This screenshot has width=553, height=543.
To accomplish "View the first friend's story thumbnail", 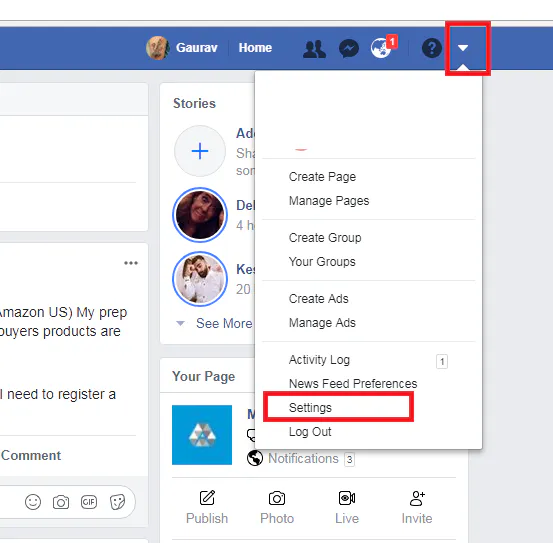I will click(x=200, y=215).
